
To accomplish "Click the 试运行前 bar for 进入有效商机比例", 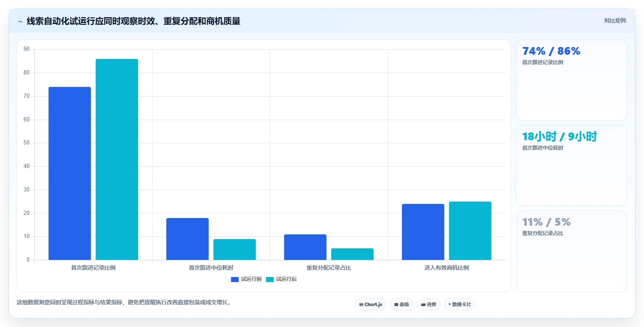I will 423,232.
